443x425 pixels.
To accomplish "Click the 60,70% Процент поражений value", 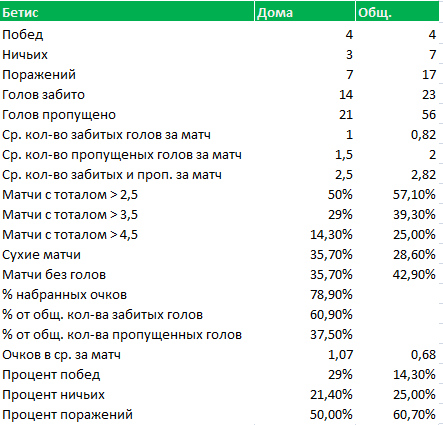I will [x=397, y=414].
